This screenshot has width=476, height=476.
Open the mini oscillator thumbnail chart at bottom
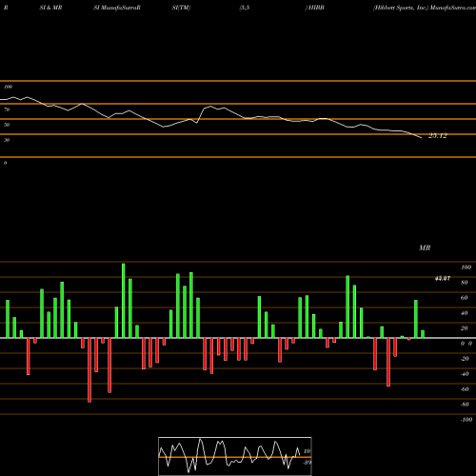[235, 456]
